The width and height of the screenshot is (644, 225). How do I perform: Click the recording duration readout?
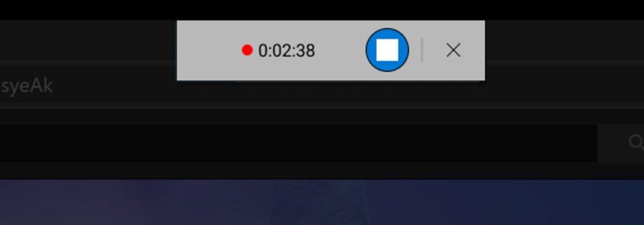287,50
